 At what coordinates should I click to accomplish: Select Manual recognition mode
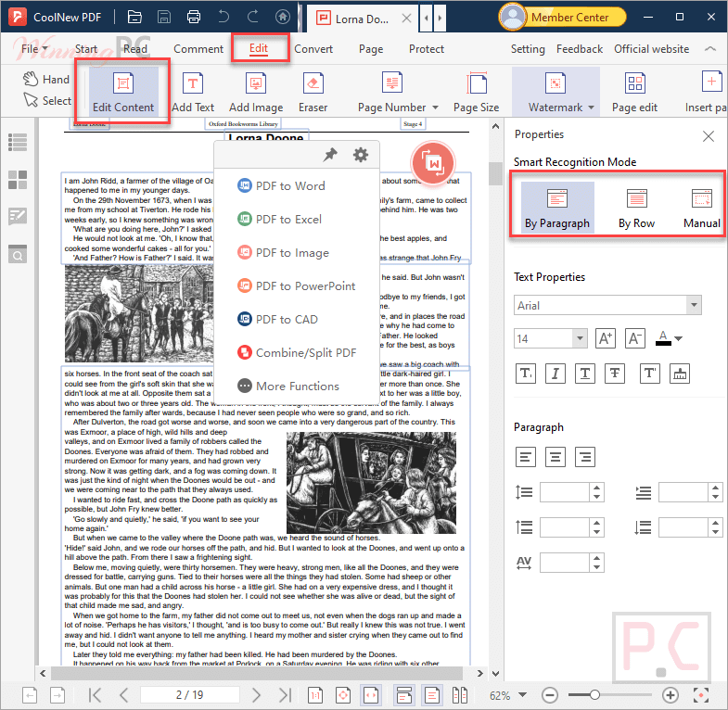pos(701,208)
